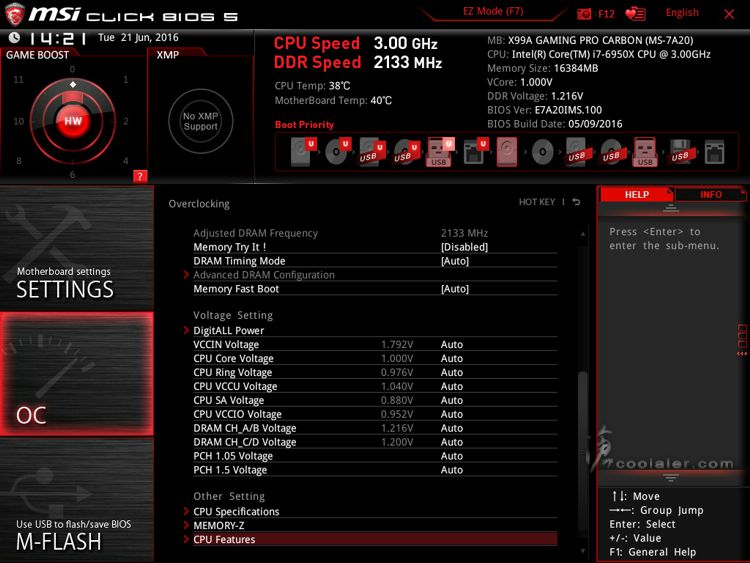Select the VCCIN Voltage Auto field

click(x=452, y=344)
